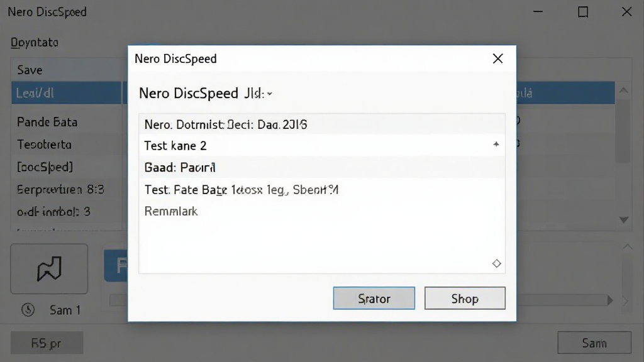The height and width of the screenshot is (362, 644).
Task: Click the partially hidden blue button behind the dialog
Action: (116, 265)
